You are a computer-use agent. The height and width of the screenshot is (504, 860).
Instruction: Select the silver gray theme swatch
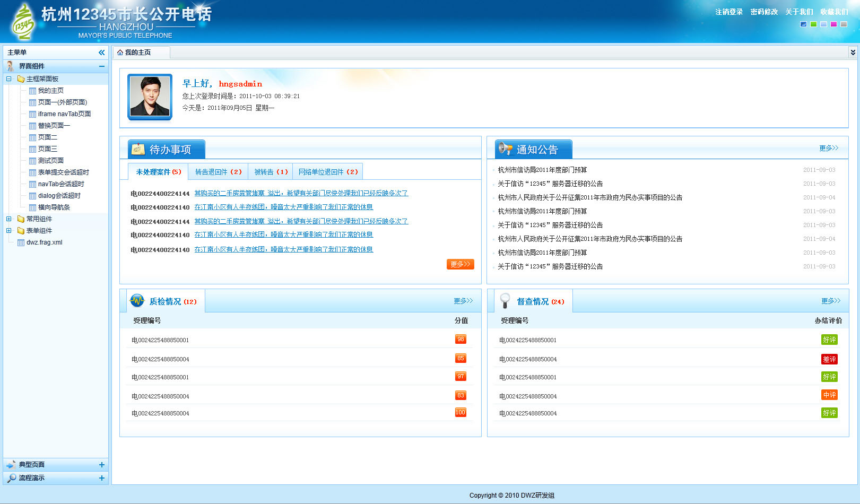click(844, 24)
